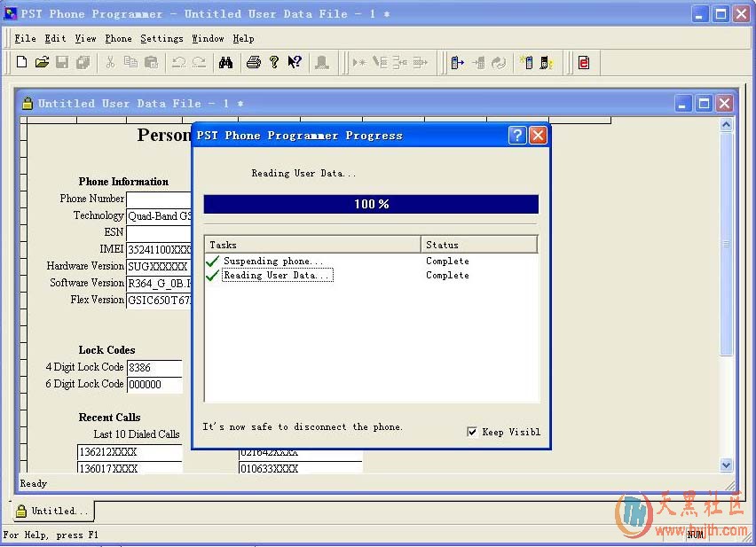Viewport: 756px width, 547px height.
Task: Open the Phone menu
Action: coord(118,38)
